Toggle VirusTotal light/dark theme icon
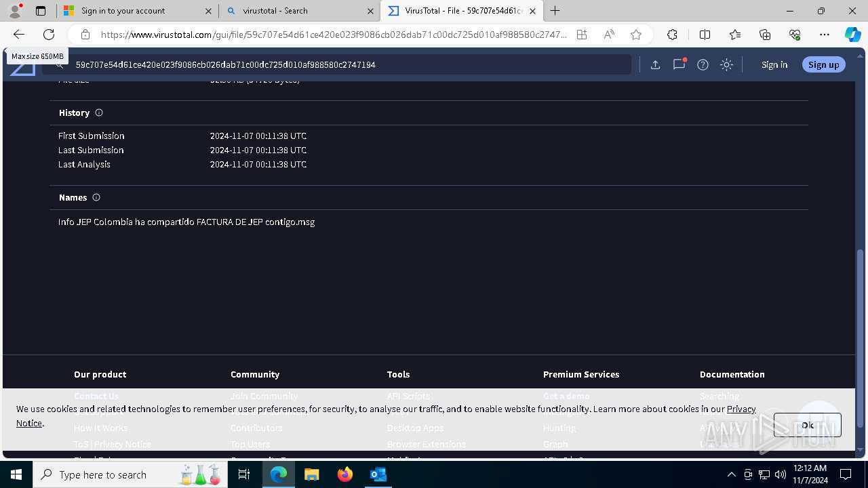This screenshot has height=488, width=868. [x=726, y=64]
